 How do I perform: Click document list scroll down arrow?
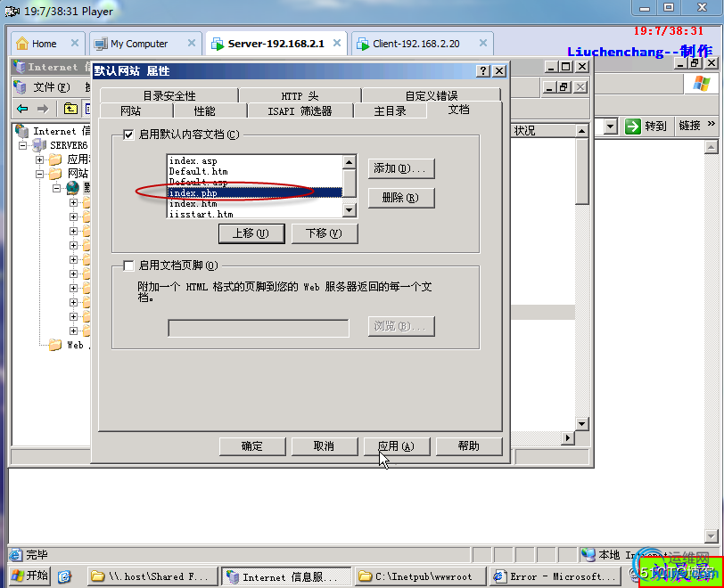click(350, 210)
